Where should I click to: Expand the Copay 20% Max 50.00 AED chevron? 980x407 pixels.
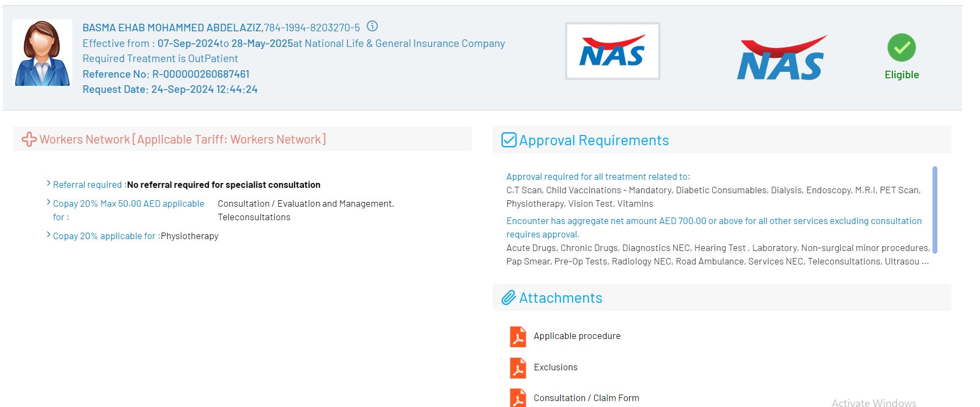pos(49,203)
